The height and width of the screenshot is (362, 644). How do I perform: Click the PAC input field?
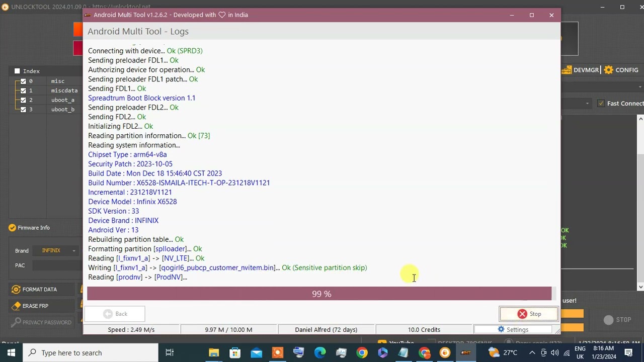pyautogui.click(x=56, y=265)
